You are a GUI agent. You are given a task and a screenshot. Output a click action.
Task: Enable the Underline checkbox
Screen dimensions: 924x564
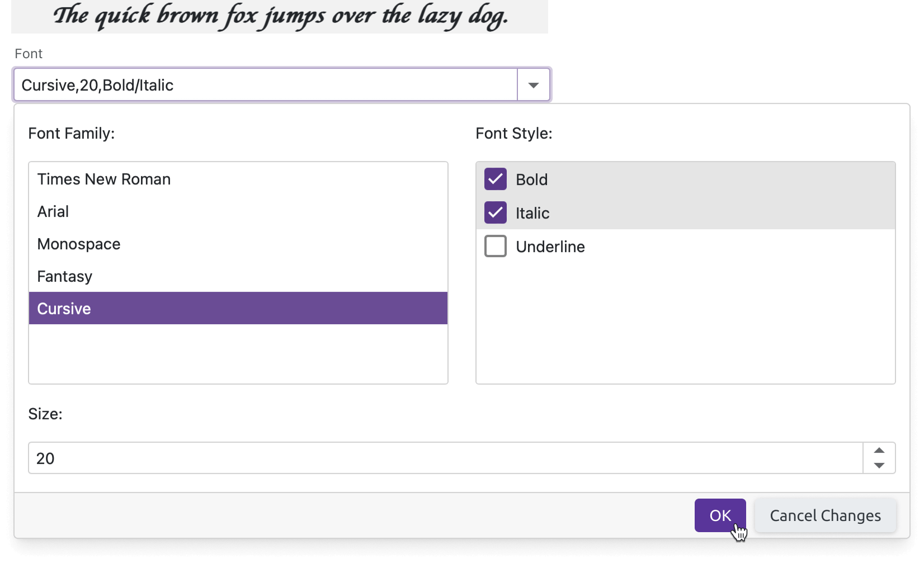click(x=494, y=246)
